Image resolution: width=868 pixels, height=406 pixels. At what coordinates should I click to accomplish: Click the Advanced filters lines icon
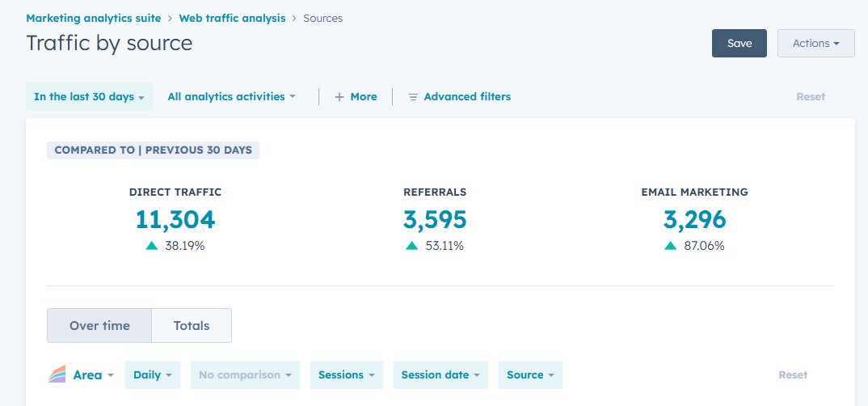(x=413, y=97)
